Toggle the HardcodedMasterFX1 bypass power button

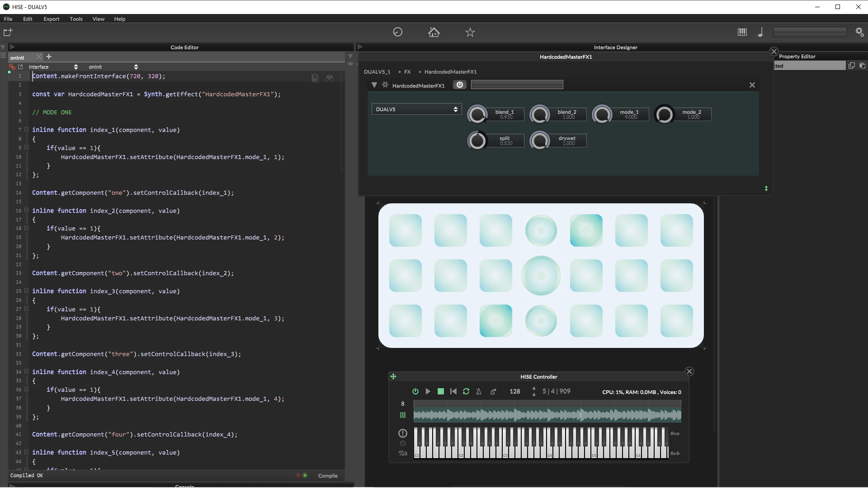click(460, 84)
